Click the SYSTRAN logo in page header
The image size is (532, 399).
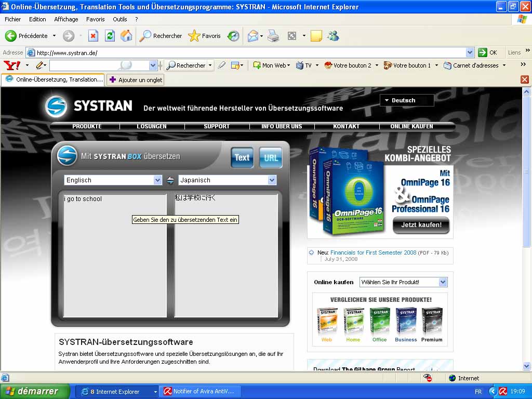click(89, 106)
